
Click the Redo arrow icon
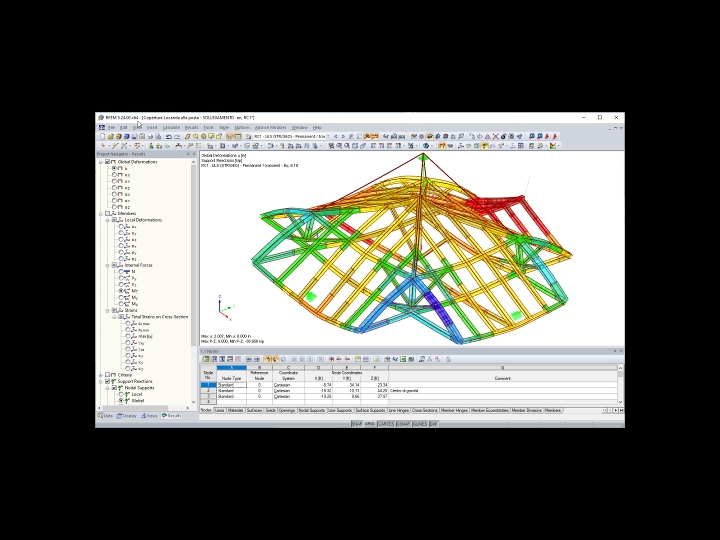pos(177,136)
